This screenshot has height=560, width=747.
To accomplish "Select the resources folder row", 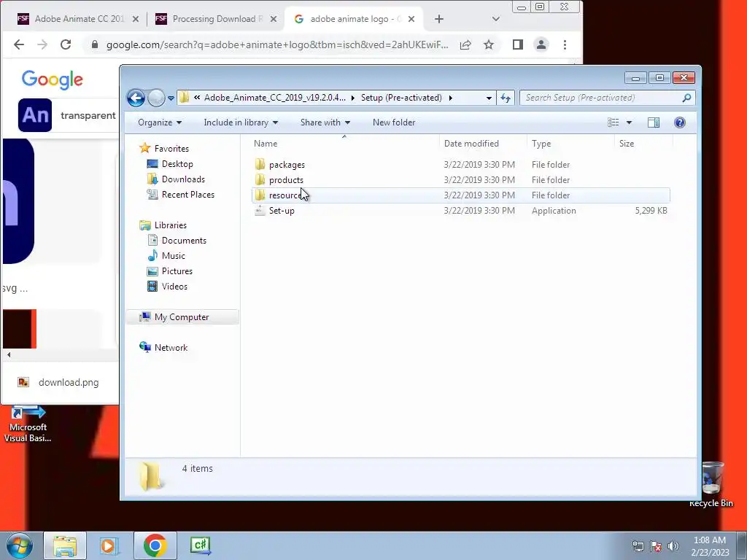I will (461, 195).
